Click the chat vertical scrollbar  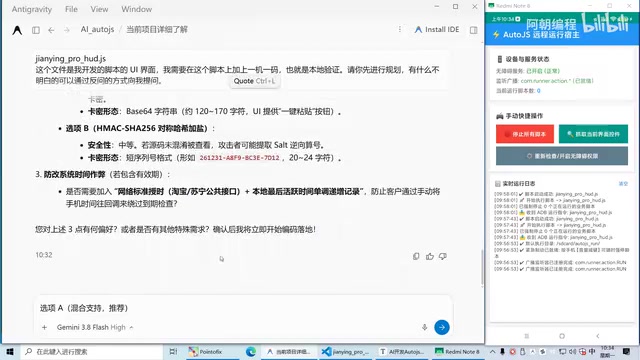(x=482, y=267)
